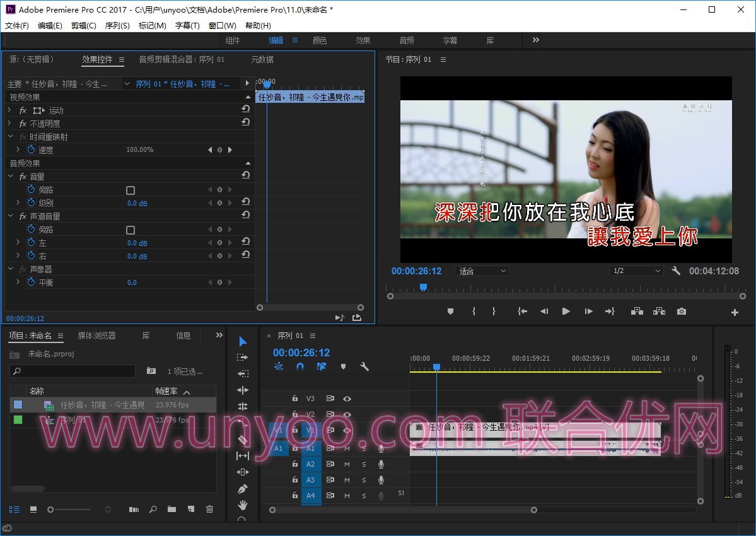This screenshot has width=756, height=536.
Task: Export frame with the camera icon
Action: click(x=681, y=312)
